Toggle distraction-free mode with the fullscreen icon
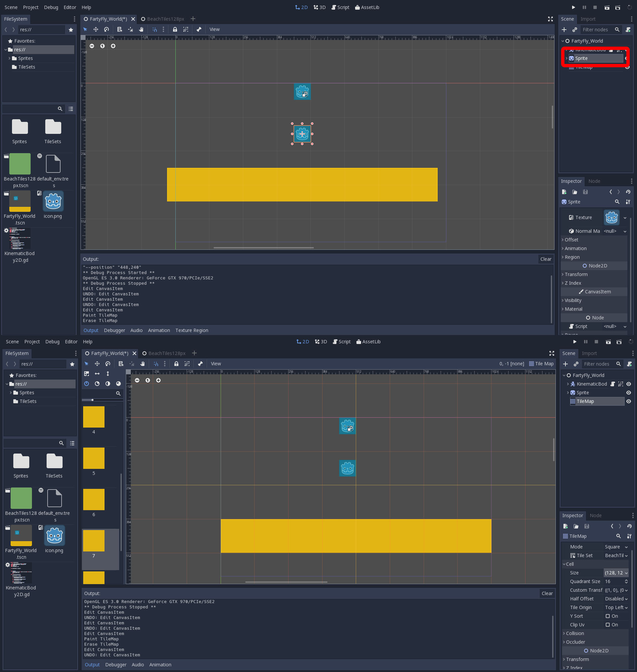 pos(550,19)
